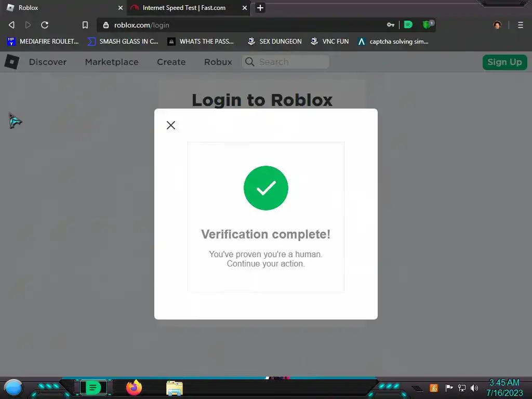Switch to the Roblox tab
Image resolution: width=532 pixels, height=399 pixels.
pyautogui.click(x=63, y=8)
